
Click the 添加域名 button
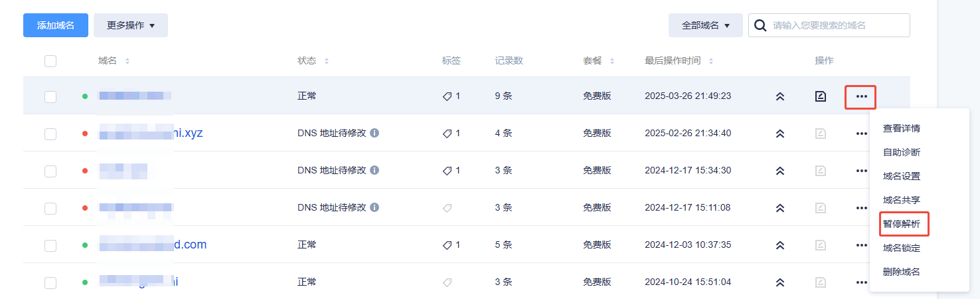pos(56,25)
